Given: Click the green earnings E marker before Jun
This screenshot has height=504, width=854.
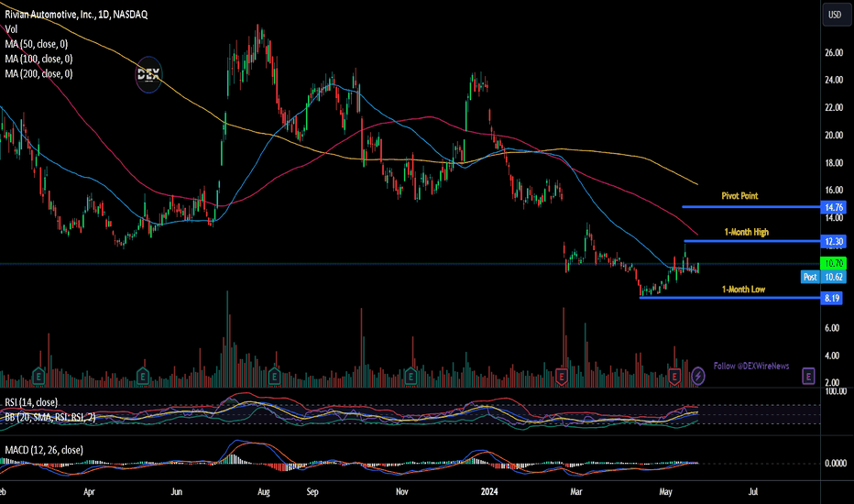Looking at the screenshot, I should [x=143, y=376].
